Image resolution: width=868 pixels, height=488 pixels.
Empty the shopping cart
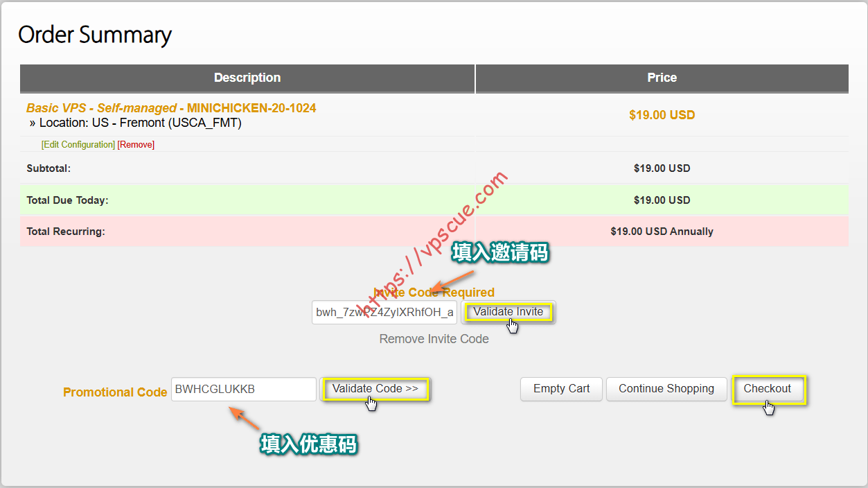tap(561, 389)
